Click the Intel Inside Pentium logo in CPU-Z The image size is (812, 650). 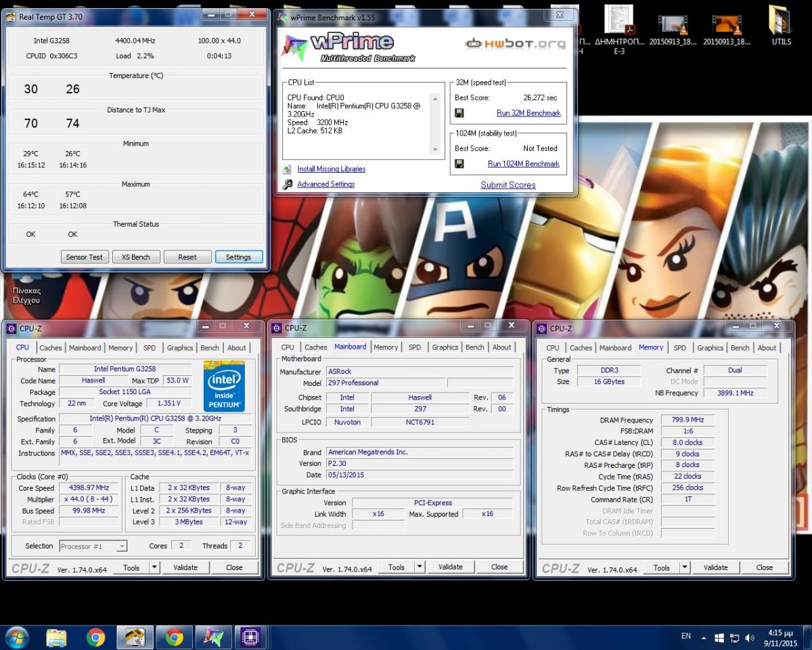224,386
